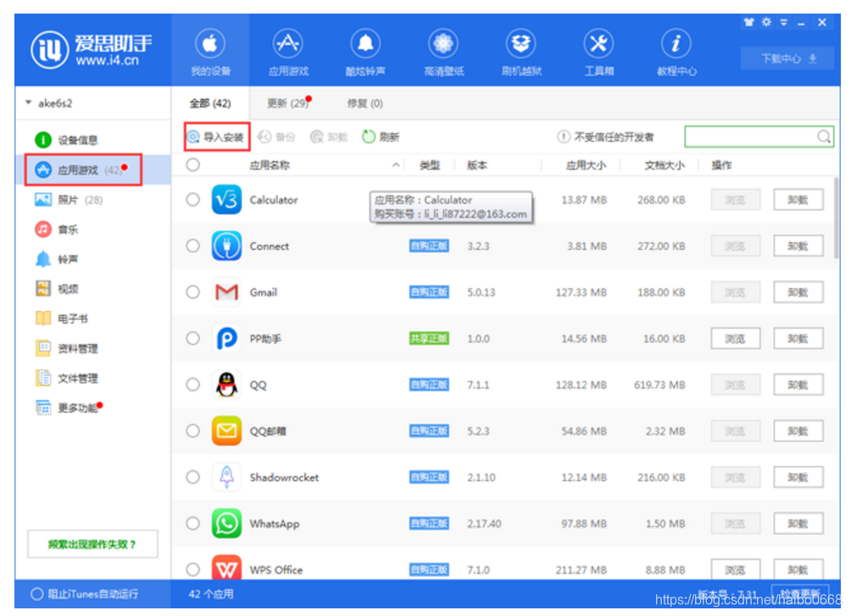Viewport: 851px width, 616px height.
Task: Open the skin shirt icon in title bar
Action: [x=749, y=22]
